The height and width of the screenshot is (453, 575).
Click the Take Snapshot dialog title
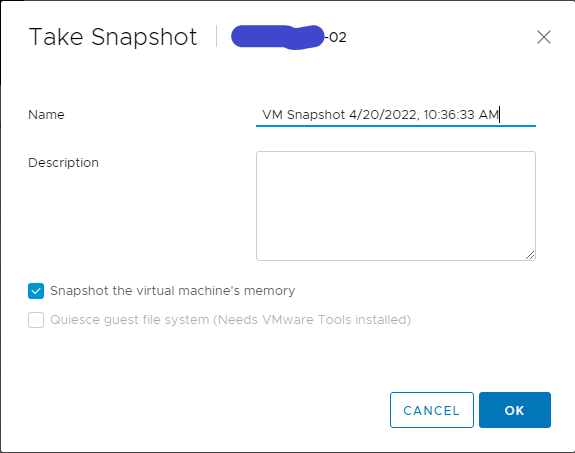113,37
